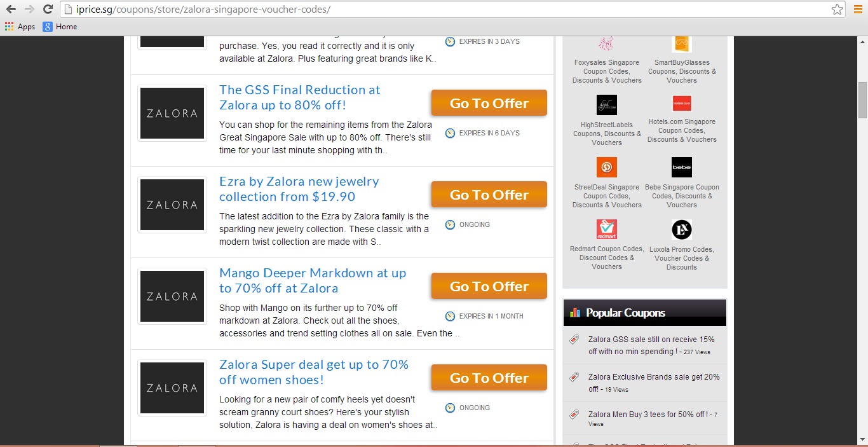Click the Redmart store logo

607,229
